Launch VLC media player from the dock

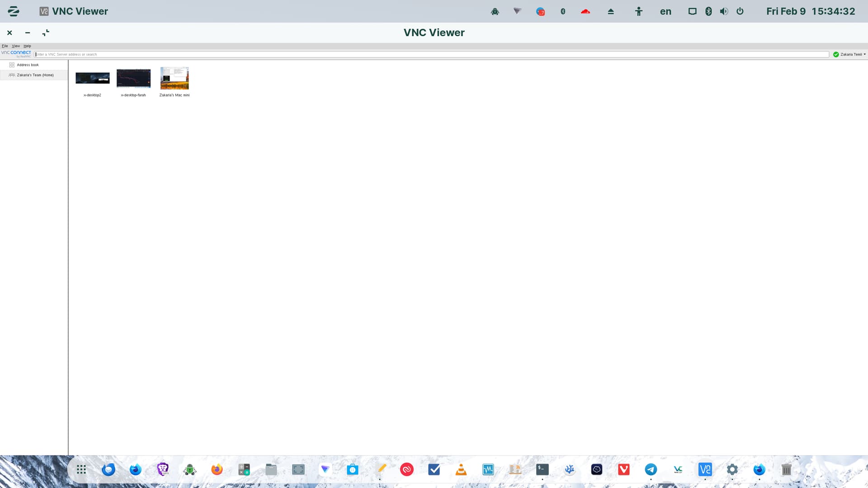[x=461, y=470]
